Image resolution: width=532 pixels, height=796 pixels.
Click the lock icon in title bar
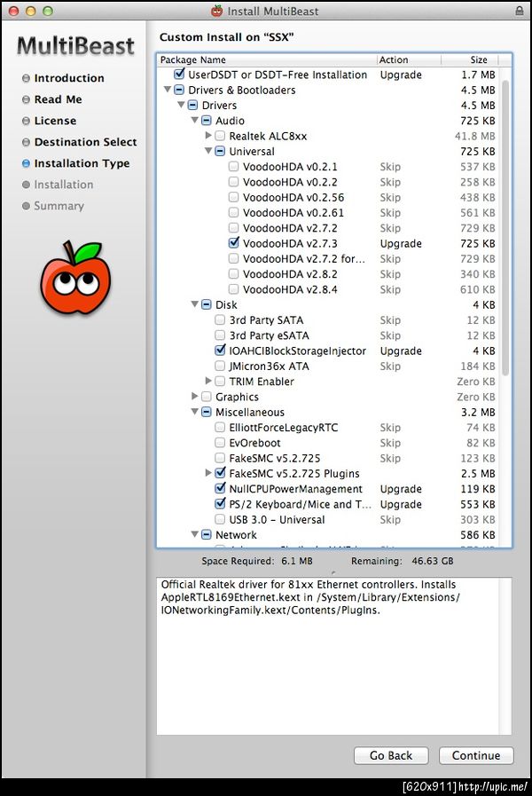click(520, 11)
